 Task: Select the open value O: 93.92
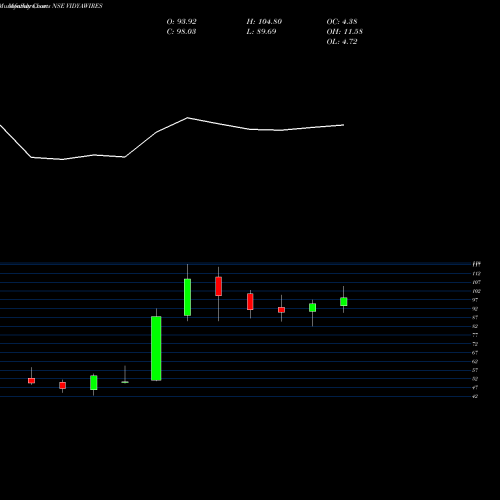coord(181,22)
